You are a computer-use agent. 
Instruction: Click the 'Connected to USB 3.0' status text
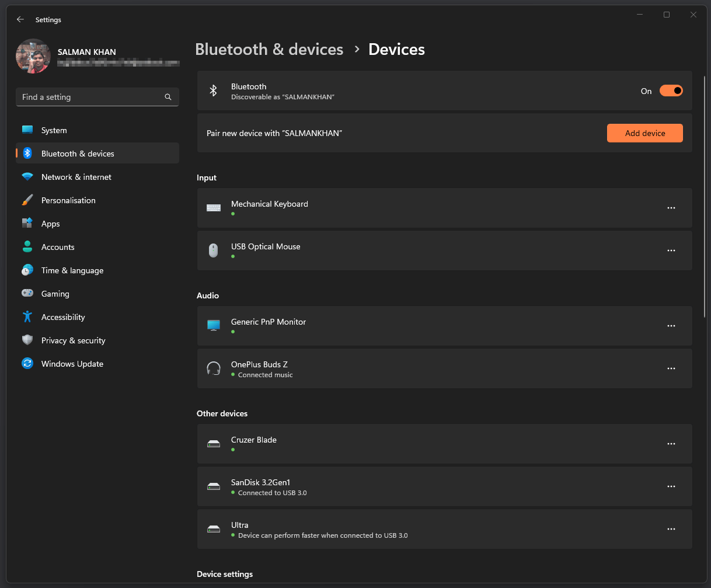click(273, 493)
